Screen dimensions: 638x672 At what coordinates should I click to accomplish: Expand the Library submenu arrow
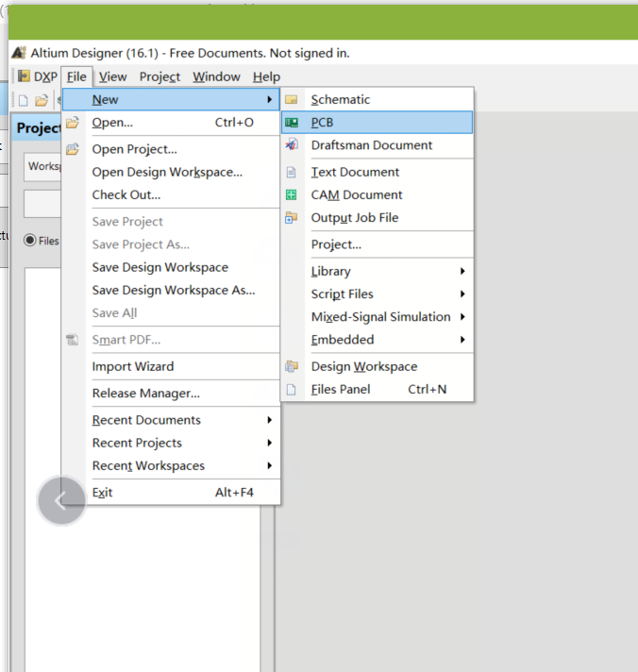coord(462,271)
